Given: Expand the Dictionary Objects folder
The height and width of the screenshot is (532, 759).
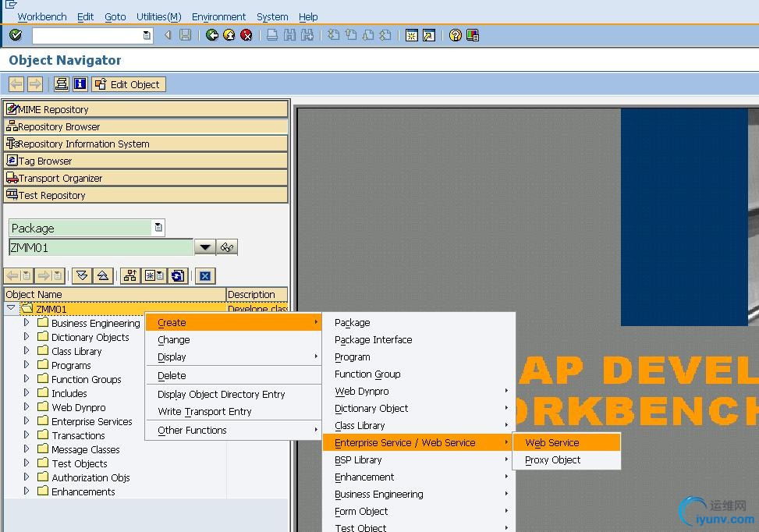Looking at the screenshot, I should coord(27,336).
